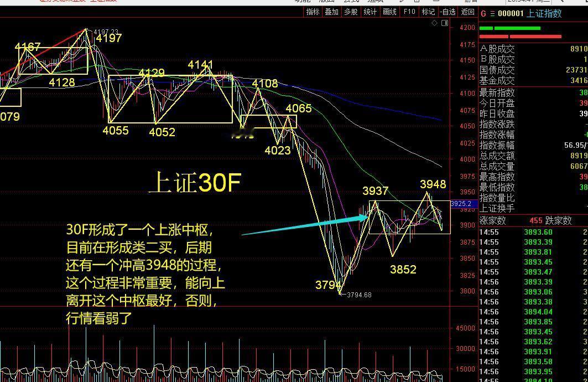This screenshot has height=382, width=588.
Task: Click the 总成交量 label
Action: click(497, 166)
